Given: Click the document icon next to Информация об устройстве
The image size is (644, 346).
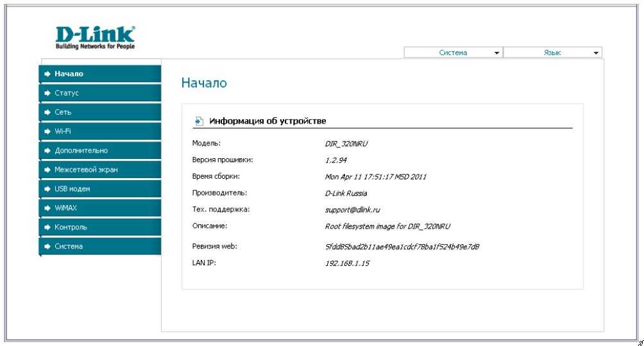Looking at the screenshot, I should coord(199,121).
